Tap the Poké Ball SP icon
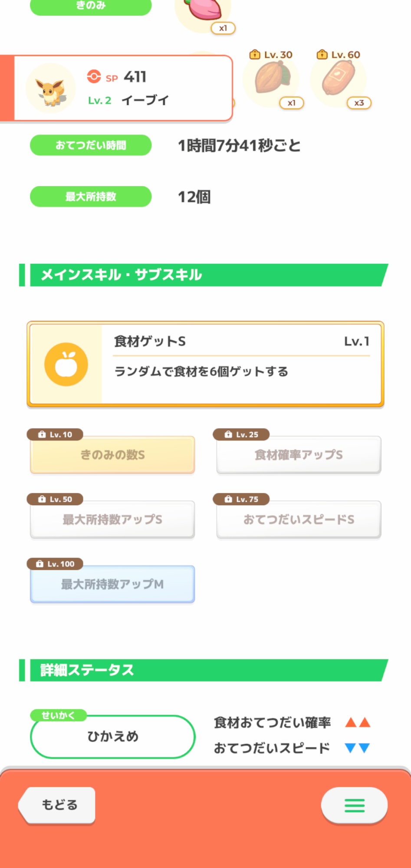The height and width of the screenshot is (868, 411). click(x=94, y=76)
